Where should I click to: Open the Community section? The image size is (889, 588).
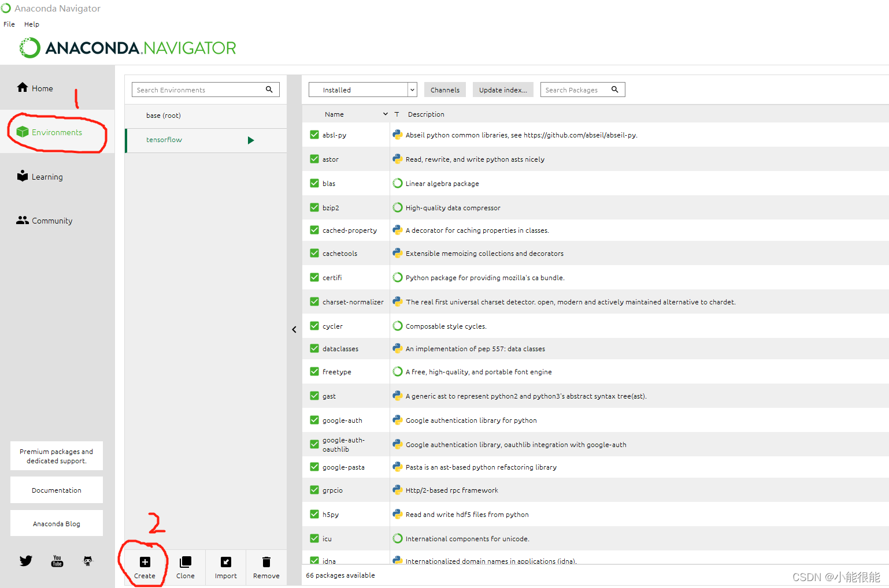(x=45, y=220)
